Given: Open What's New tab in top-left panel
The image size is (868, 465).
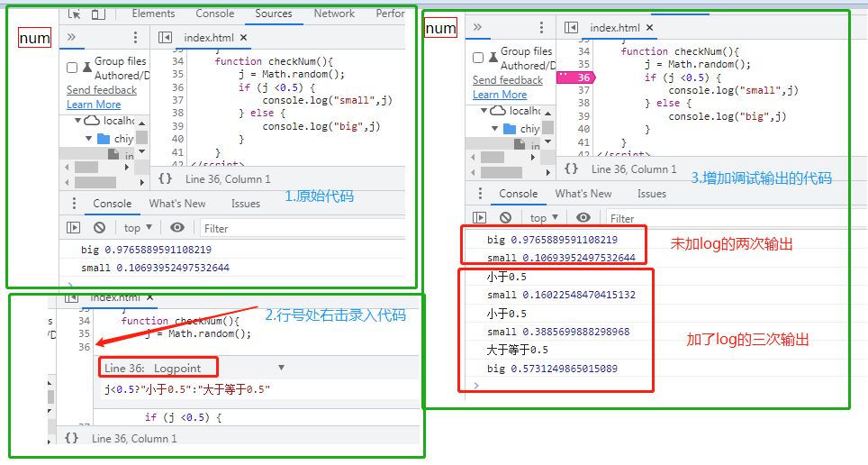Looking at the screenshot, I should click(x=177, y=204).
